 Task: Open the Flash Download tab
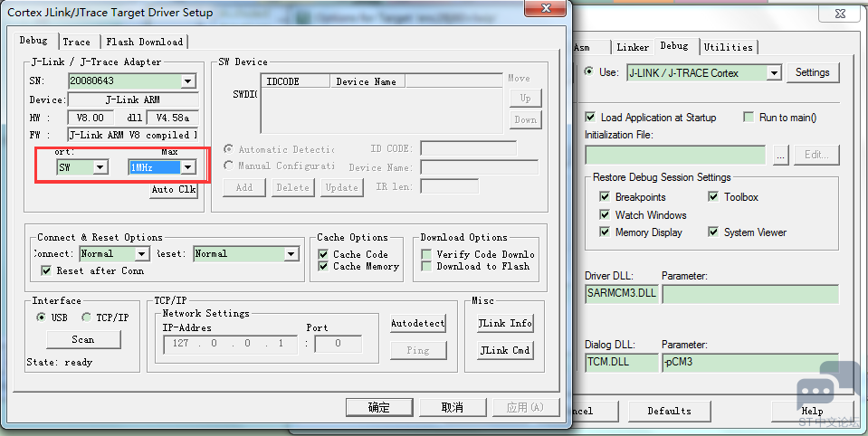(x=145, y=42)
